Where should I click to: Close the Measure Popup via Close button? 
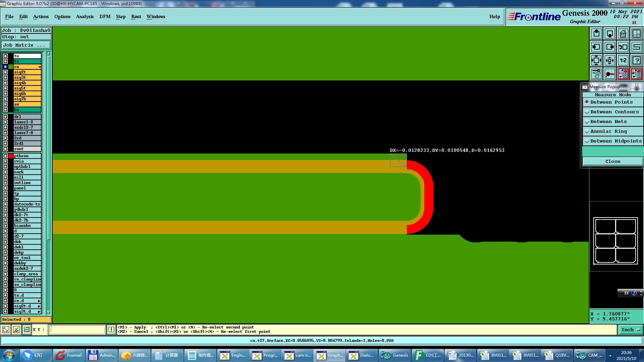pyautogui.click(x=612, y=162)
